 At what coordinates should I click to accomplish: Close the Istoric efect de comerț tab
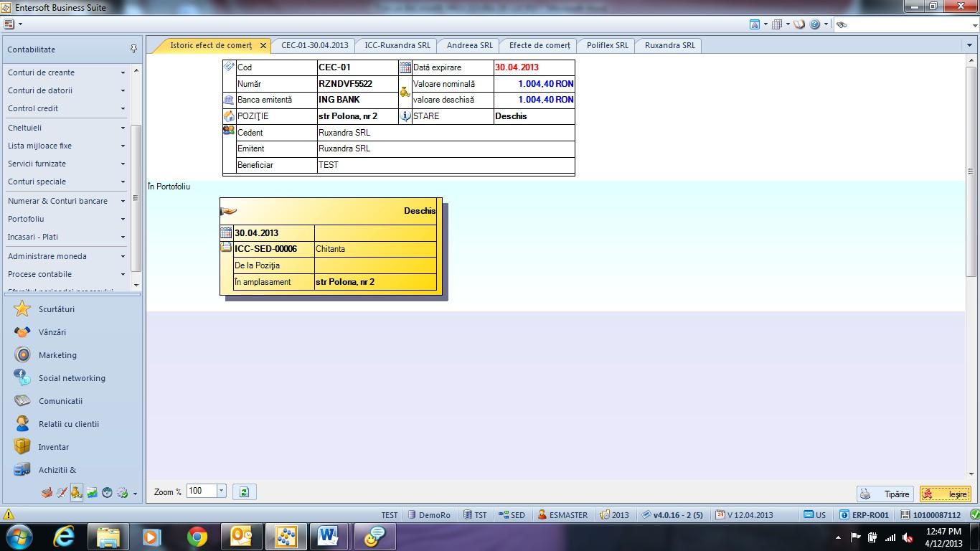click(263, 45)
